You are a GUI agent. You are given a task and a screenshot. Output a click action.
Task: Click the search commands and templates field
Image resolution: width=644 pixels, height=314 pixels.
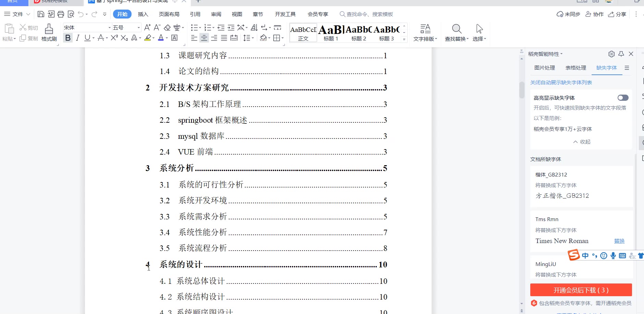coord(366,14)
